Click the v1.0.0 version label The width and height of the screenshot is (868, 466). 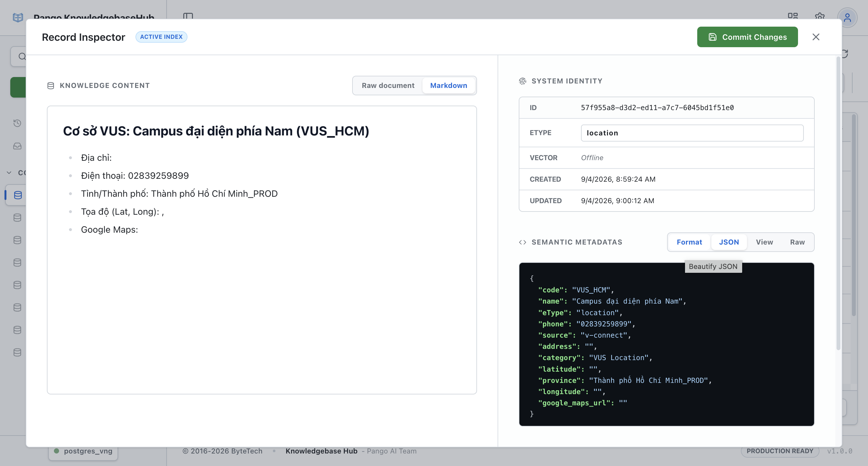[x=840, y=451]
